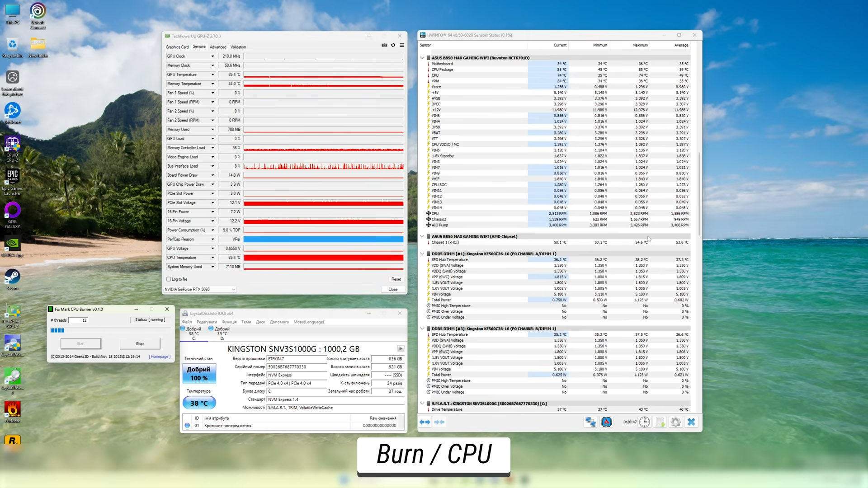Click the Close button in GPU-Z
868x488 pixels.
pos(393,290)
